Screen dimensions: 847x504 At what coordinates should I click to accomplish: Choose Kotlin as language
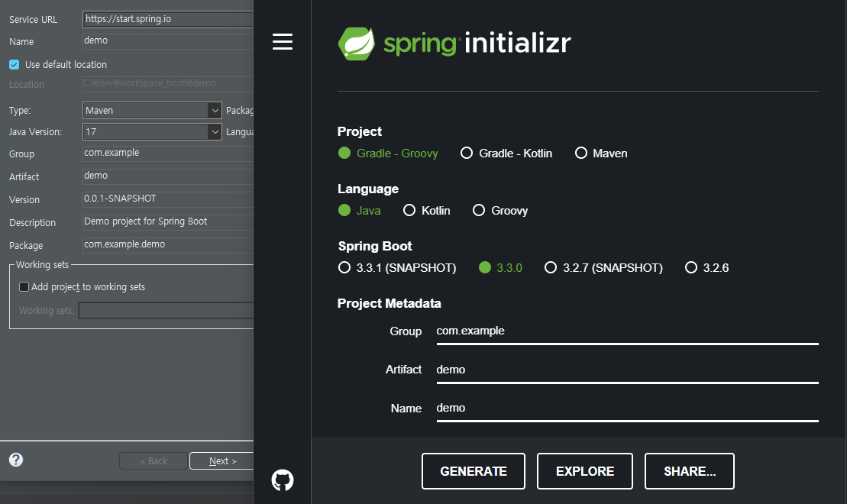point(427,211)
